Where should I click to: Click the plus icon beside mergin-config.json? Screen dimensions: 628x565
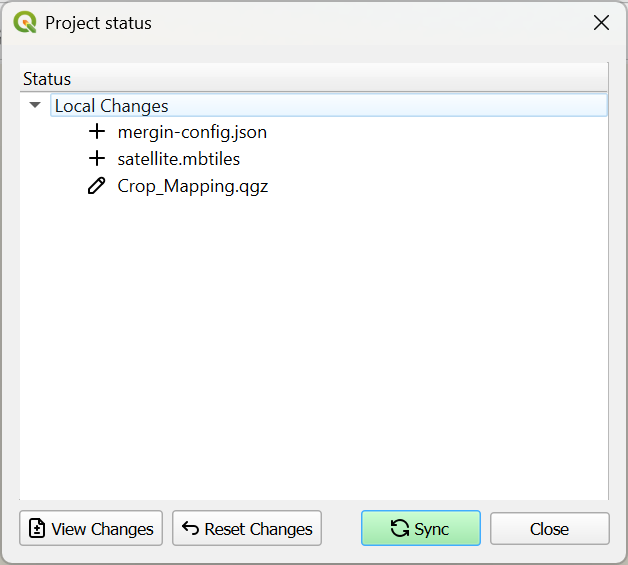coord(97,132)
